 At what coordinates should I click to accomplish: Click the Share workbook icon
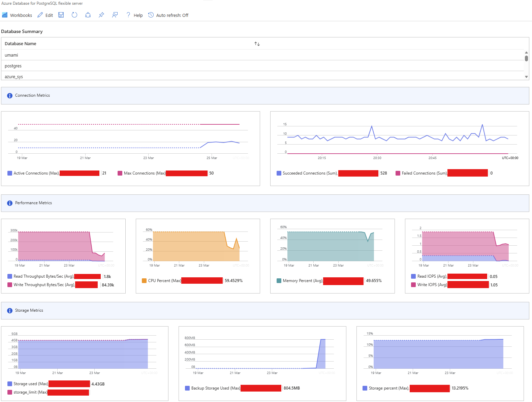point(88,15)
